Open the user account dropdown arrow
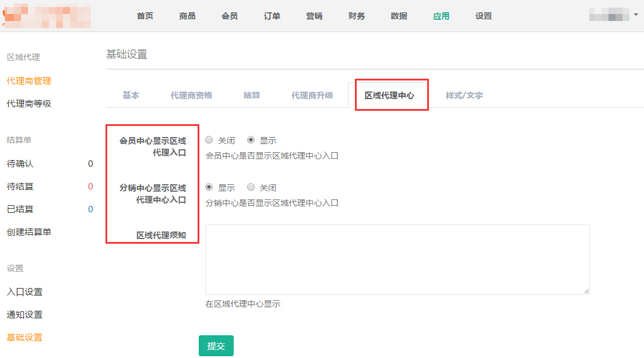The image size is (644, 358). (x=635, y=15)
